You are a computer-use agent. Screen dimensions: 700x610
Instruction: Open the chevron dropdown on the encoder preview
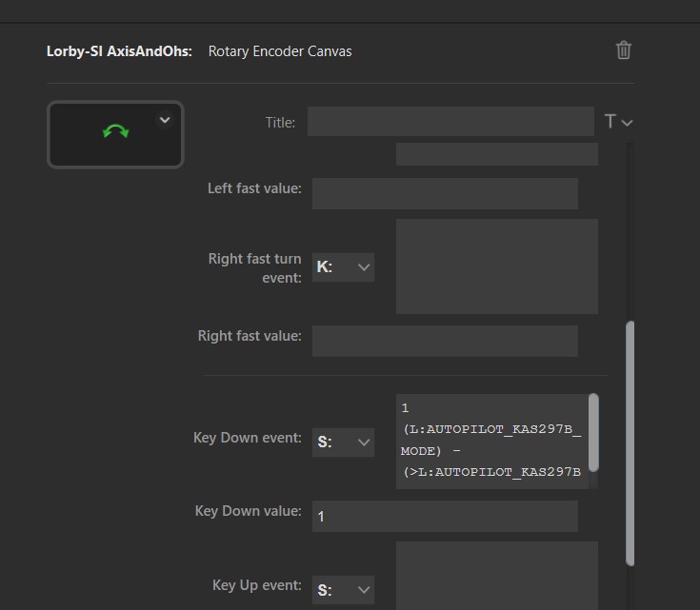coord(165,120)
